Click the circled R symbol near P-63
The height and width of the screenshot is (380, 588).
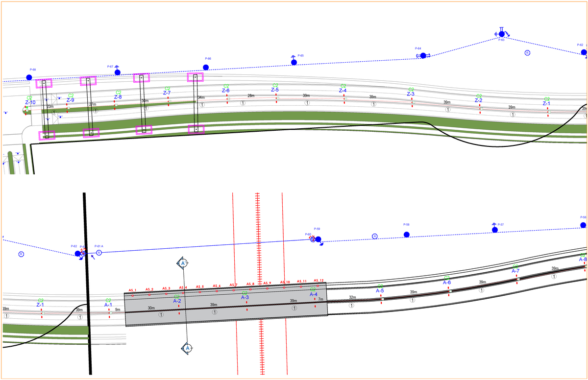pyautogui.click(x=527, y=52)
